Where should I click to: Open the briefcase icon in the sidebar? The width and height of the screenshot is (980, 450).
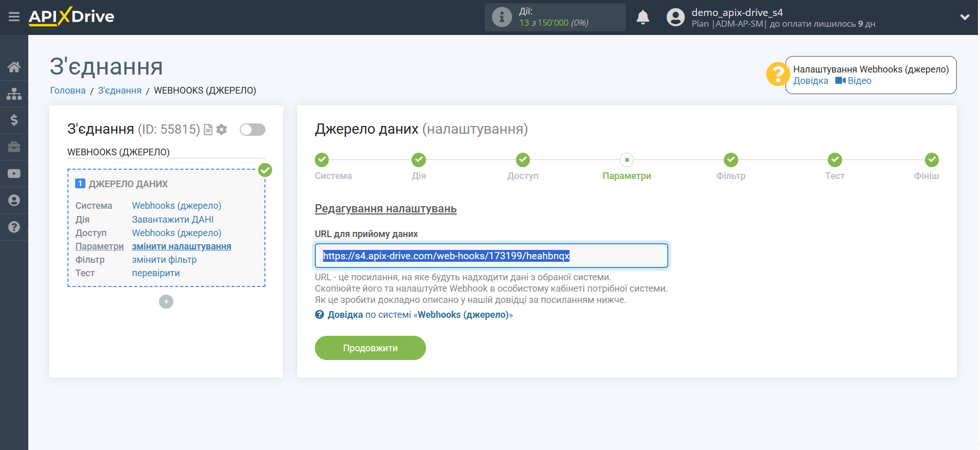14,147
